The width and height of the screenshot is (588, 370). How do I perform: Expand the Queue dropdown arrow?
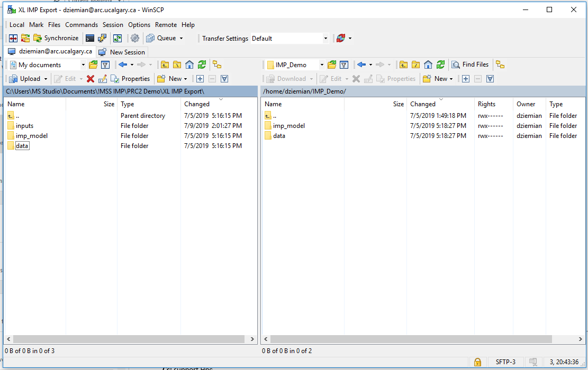181,38
